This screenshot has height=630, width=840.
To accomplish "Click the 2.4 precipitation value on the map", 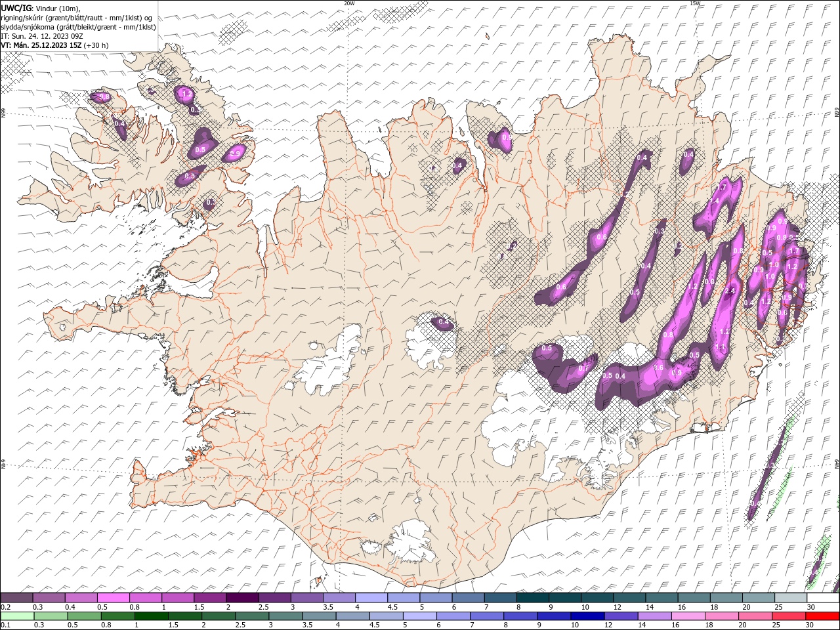I will [729, 291].
